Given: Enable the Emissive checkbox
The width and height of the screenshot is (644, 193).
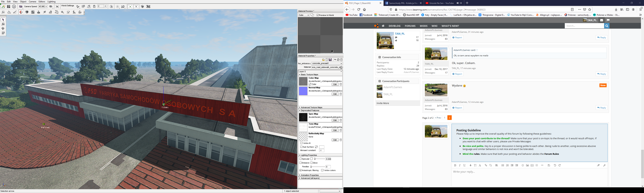Looking at the screenshot, I should pos(301,163).
